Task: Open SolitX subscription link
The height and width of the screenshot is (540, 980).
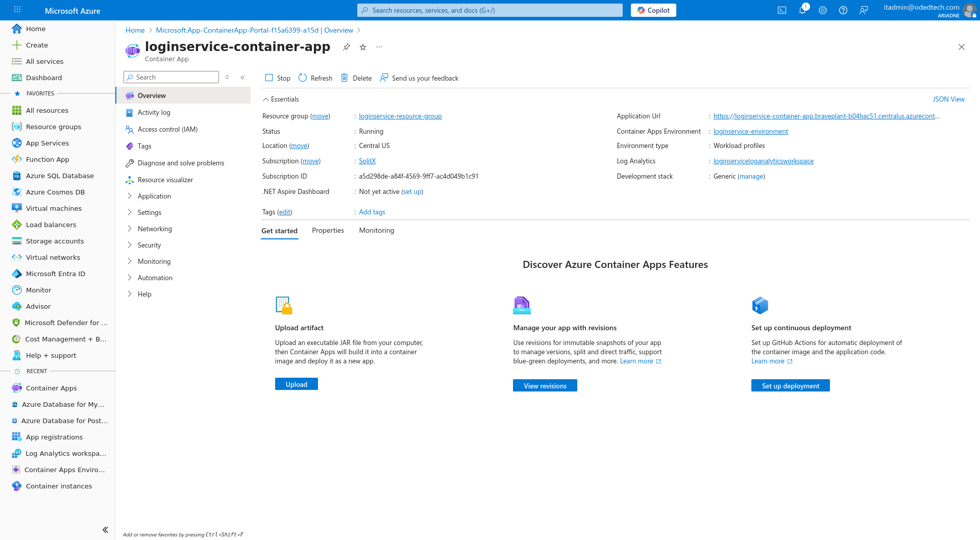Action: tap(367, 161)
